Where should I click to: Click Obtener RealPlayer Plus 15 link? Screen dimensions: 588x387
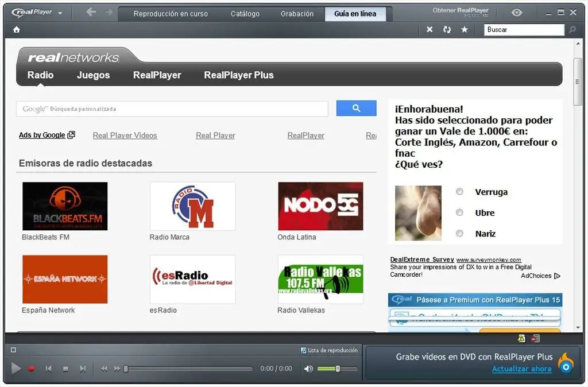click(461, 12)
